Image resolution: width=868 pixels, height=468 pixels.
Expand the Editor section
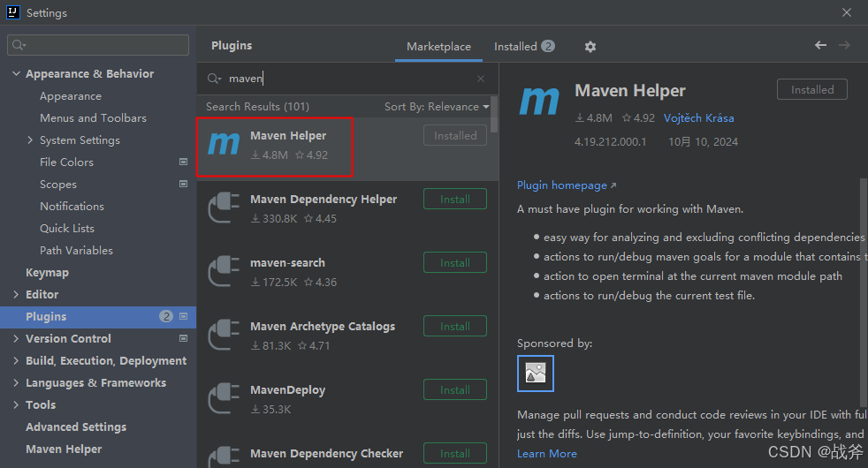[16, 294]
